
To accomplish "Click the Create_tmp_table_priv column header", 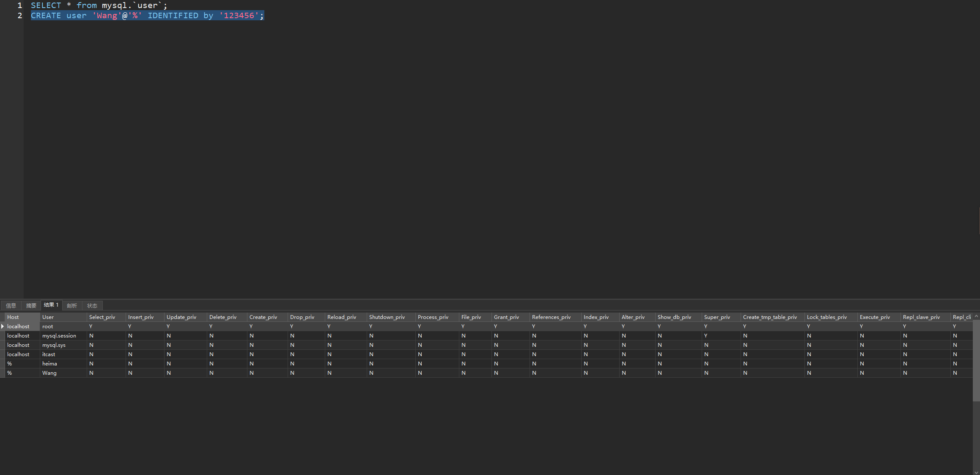I will 771,317.
